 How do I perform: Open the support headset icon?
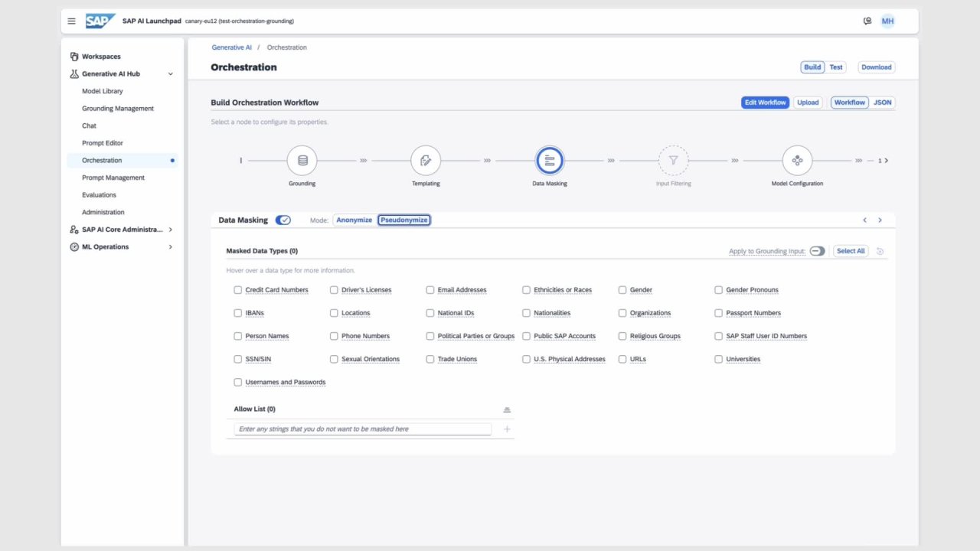click(x=867, y=21)
